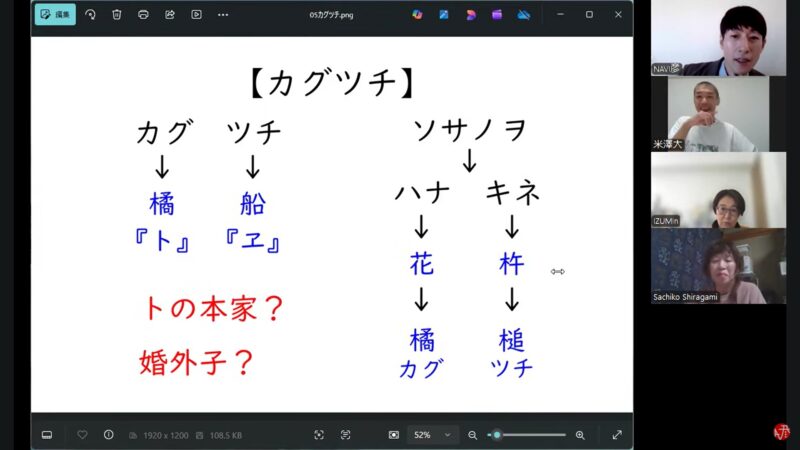Screen dimensions: 800x450
Task: Zoom in with the plus magnifier
Action: [580, 435]
